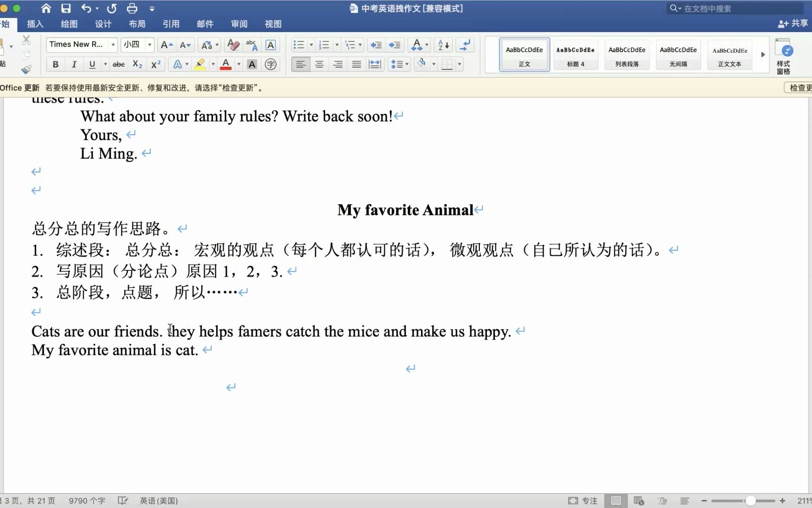Toggle italic formatting
Screen dimensions: 812x508
74,64
